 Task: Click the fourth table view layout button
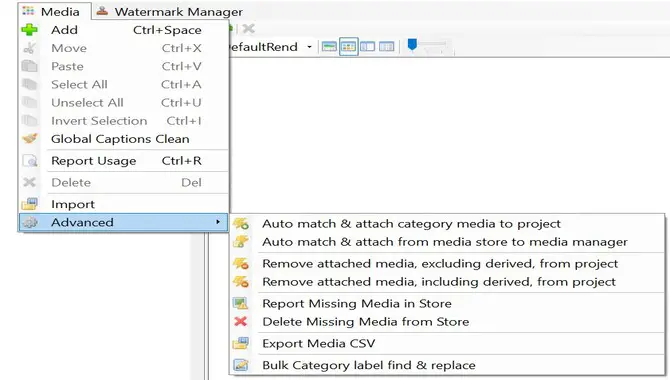point(387,47)
